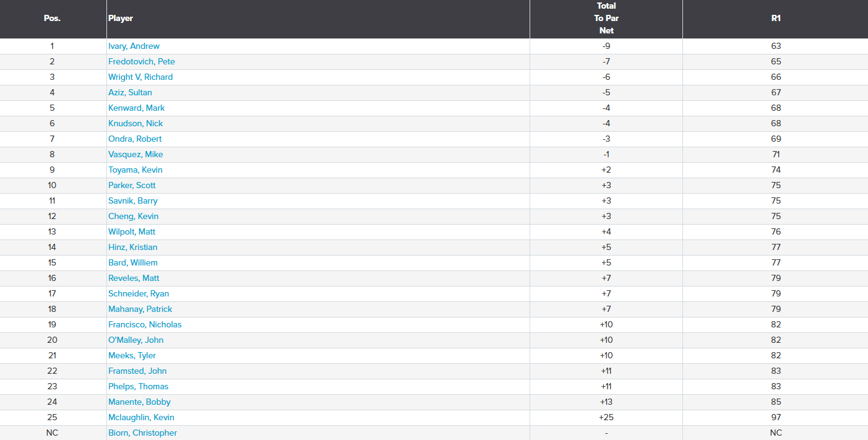Click Wilpolt, Matt's name
The image size is (868, 440).
tap(132, 232)
